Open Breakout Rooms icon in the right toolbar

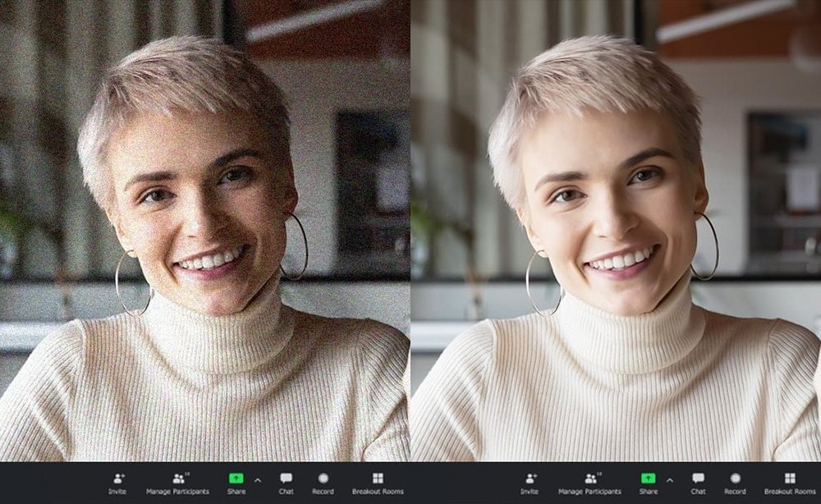coord(790,478)
